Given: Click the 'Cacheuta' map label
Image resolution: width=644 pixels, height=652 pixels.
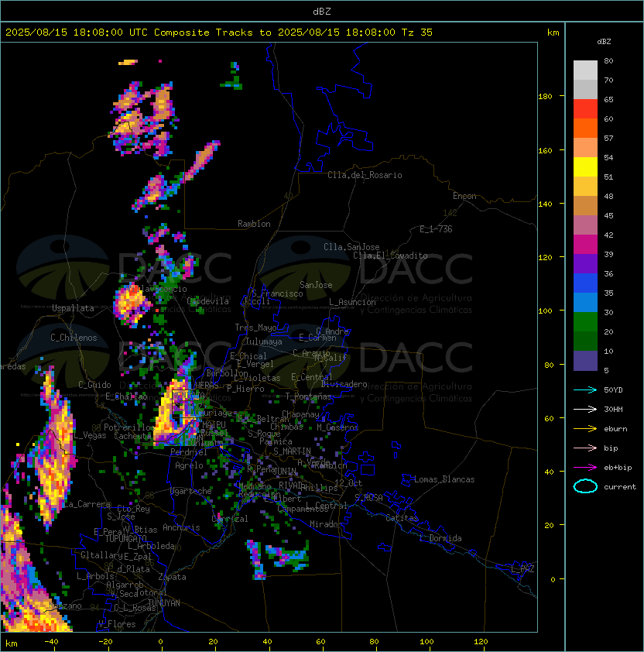Looking at the screenshot, I should point(132,436).
